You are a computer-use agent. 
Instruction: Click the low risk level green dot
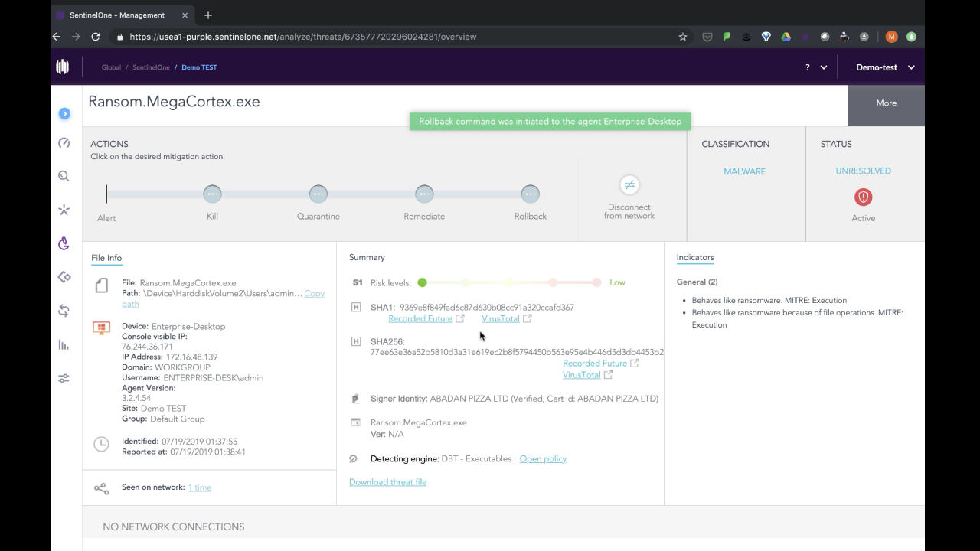point(422,282)
